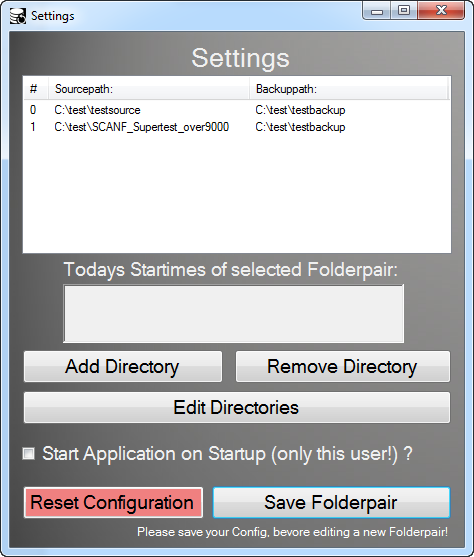Open Edit Directories
Screen dimensions: 474x557
click(237, 407)
